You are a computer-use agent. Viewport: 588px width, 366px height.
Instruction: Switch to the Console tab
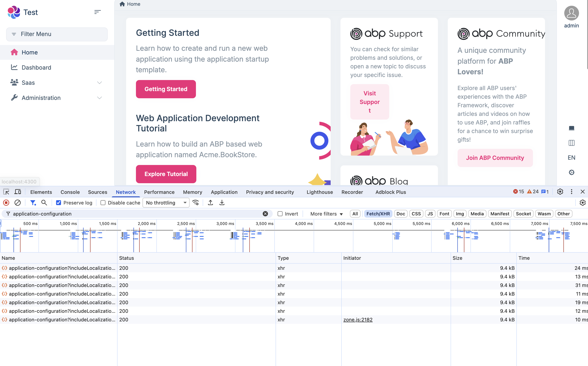[x=70, y=192]
